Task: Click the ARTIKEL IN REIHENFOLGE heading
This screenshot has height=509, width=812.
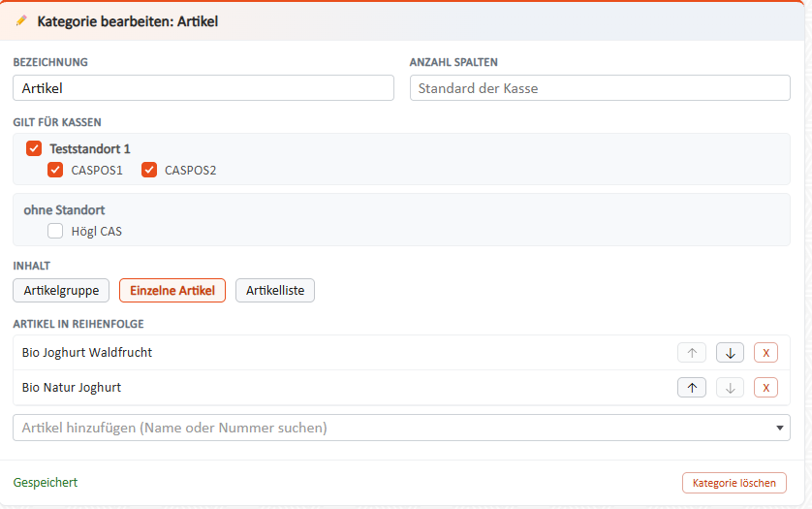Action: tap(78, 324)
